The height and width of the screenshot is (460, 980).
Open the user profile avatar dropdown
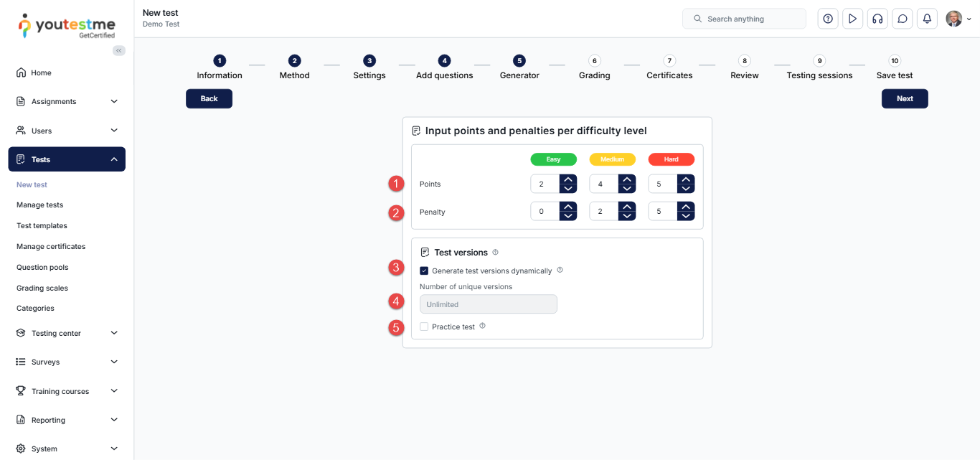[958, 19]
